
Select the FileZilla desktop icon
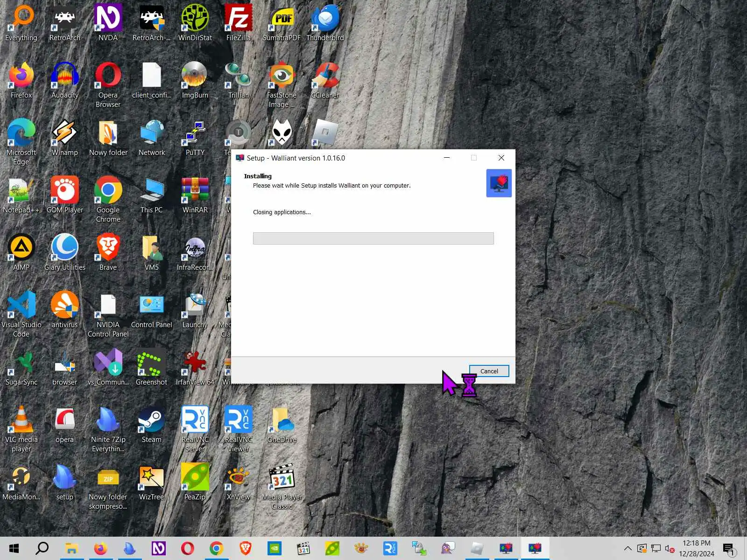(239, 23)
